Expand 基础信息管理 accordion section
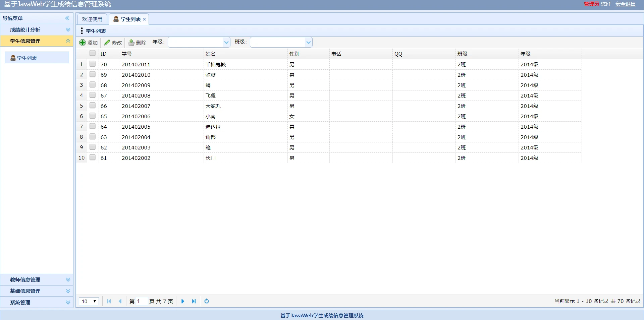644x320 pixels. pos(68,291)
